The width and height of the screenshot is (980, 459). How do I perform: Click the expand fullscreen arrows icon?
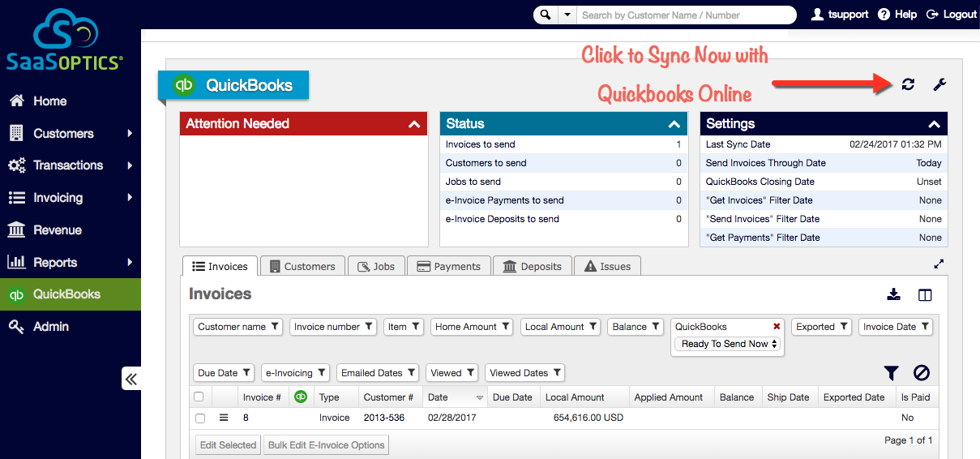pyautogui.click(x=939, y=264)
